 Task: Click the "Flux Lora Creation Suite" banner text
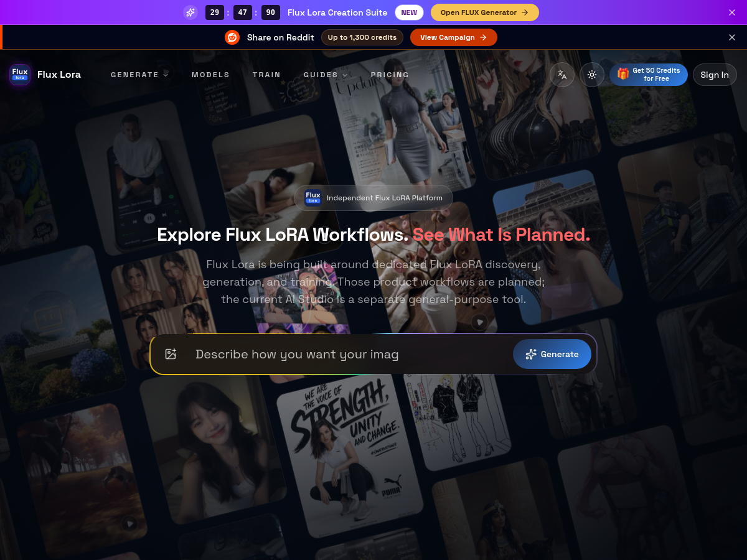pos(337,12)
